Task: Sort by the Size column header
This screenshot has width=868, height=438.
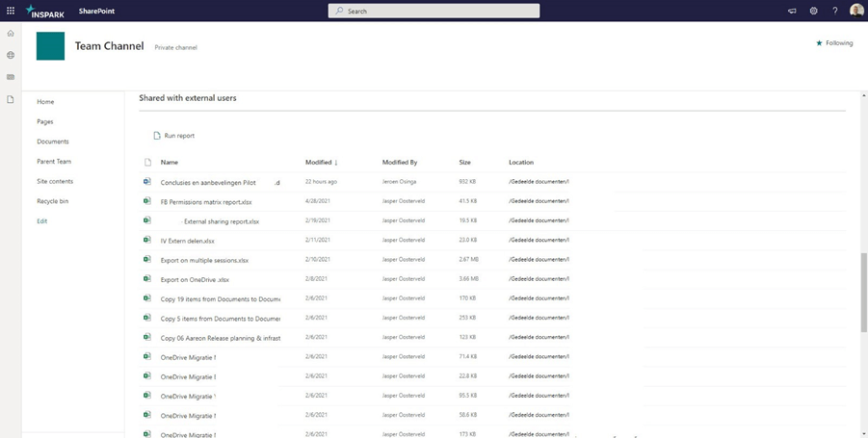Action: point(464,163)
